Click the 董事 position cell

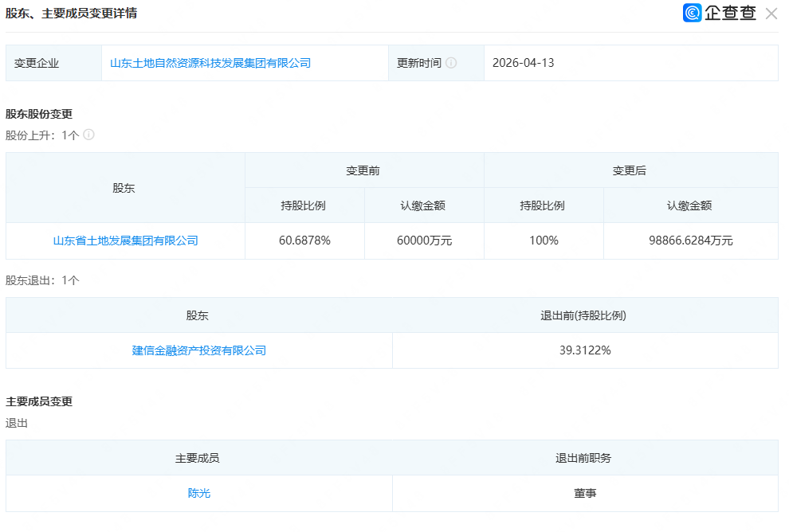pos(585,493)
